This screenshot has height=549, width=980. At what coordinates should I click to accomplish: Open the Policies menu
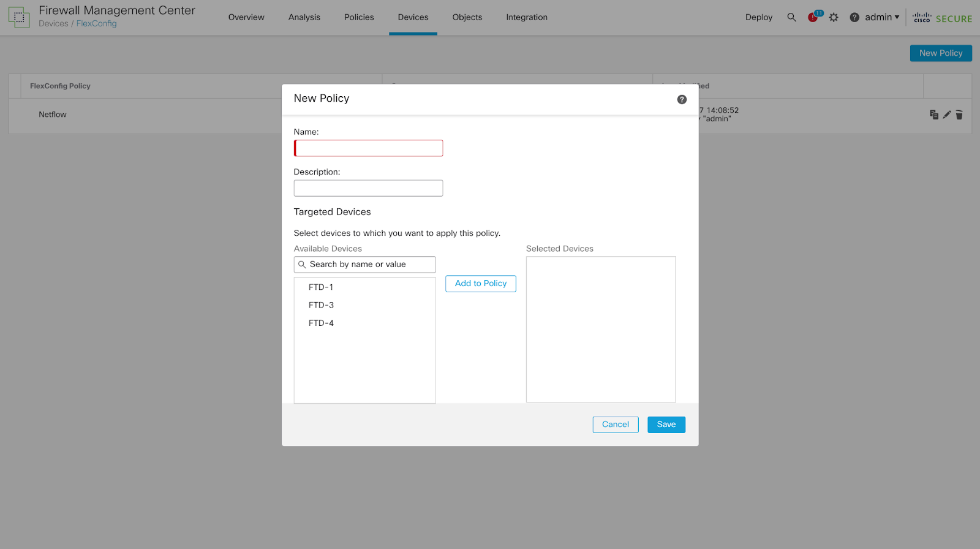[359, 17]
